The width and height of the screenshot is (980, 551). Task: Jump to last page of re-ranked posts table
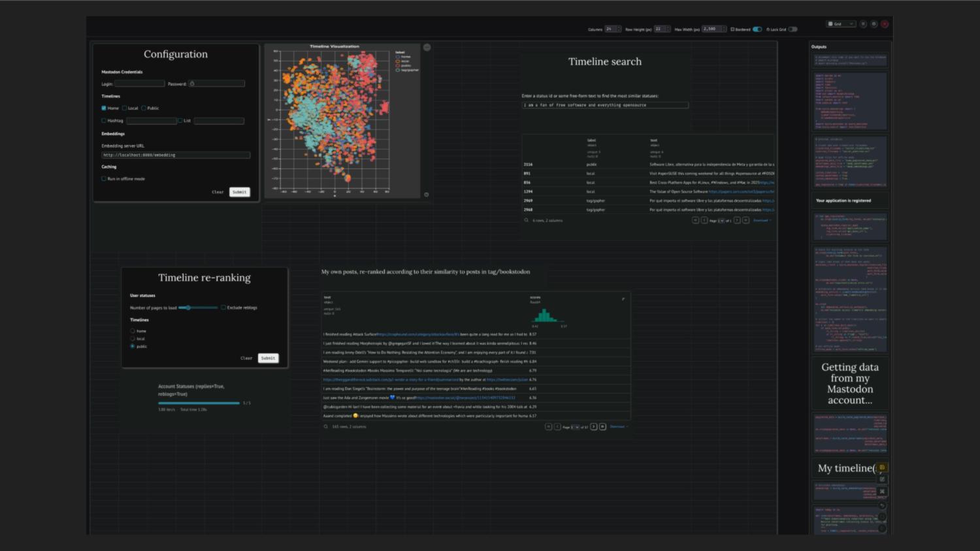tap(602, 427)
